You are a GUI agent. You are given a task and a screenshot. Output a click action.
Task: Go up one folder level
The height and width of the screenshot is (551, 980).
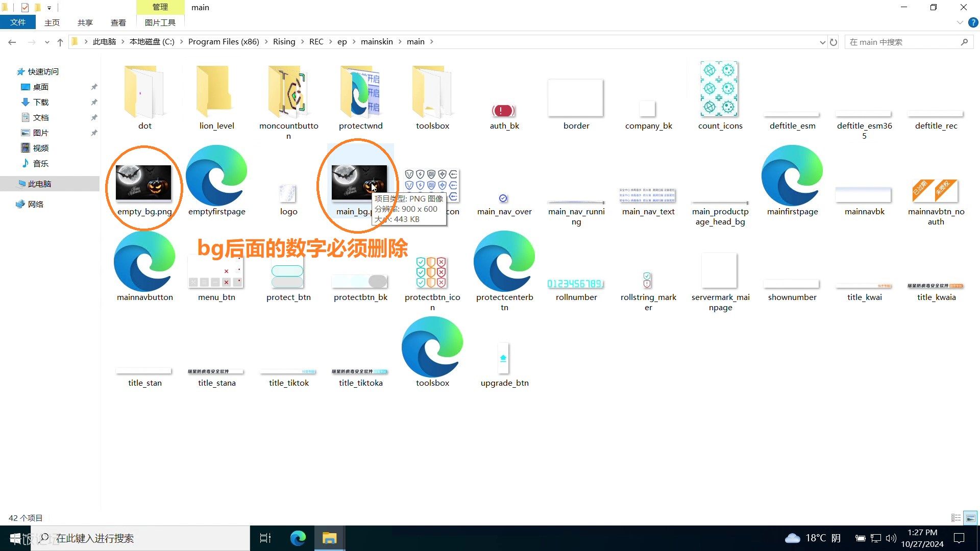tap(60, 42)
